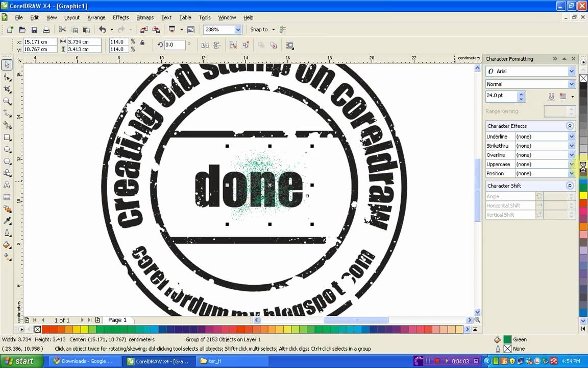Open the File menu
Image resolution: width=588 pixels, height=368 pixels.
(19, 17)
